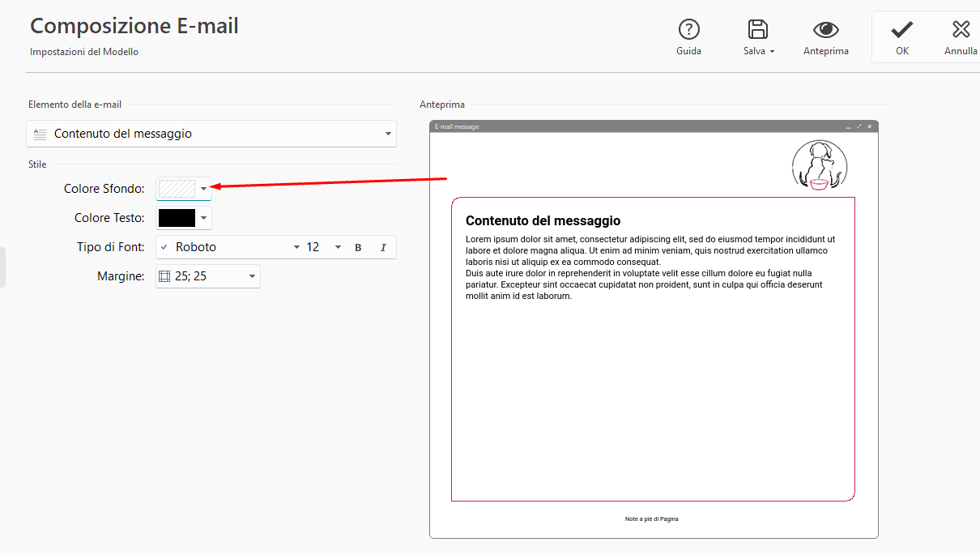
Task: Open the Guida help icon
Action: [688, 30]
